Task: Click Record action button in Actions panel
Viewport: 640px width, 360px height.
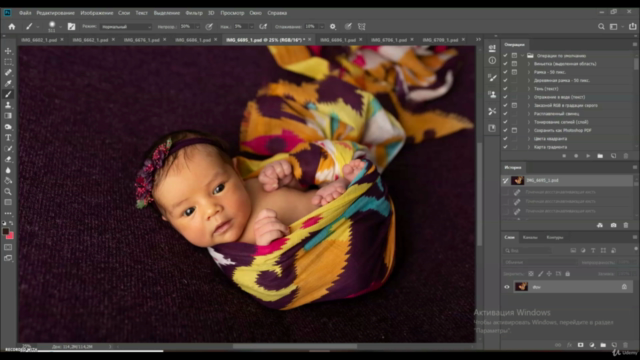Action: tap(576, 156)
